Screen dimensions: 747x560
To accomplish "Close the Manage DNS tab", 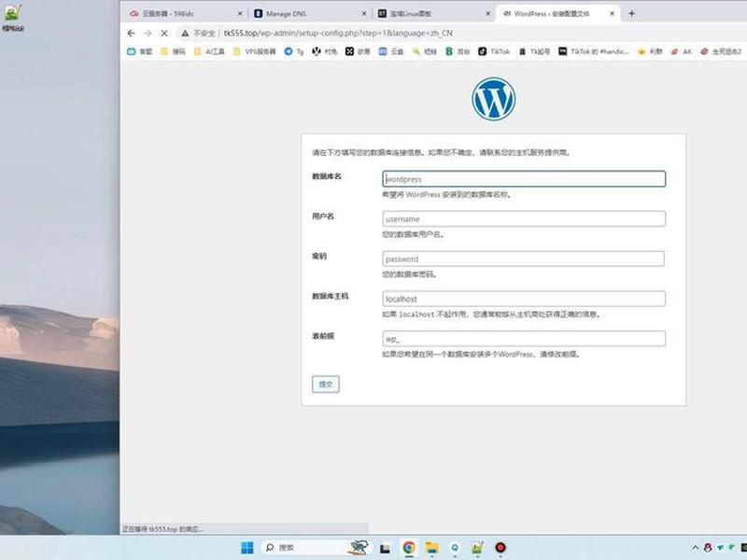I will pos(364,14).
